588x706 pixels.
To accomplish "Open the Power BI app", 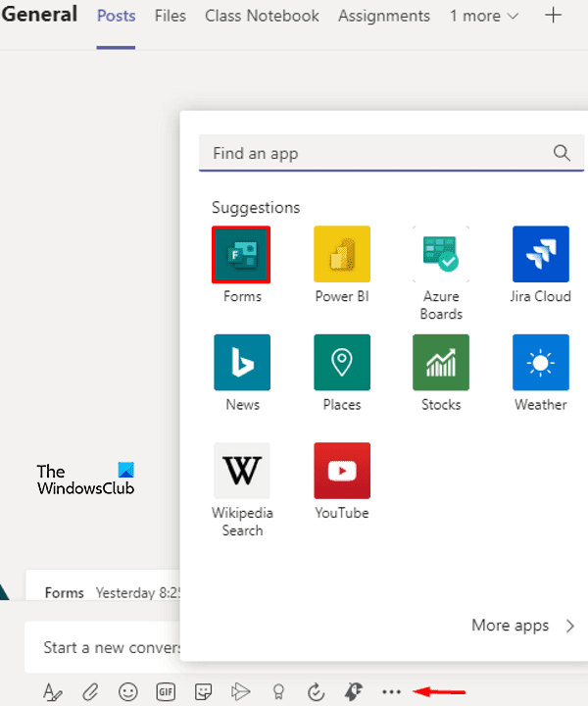I will (x=342, y=254).
